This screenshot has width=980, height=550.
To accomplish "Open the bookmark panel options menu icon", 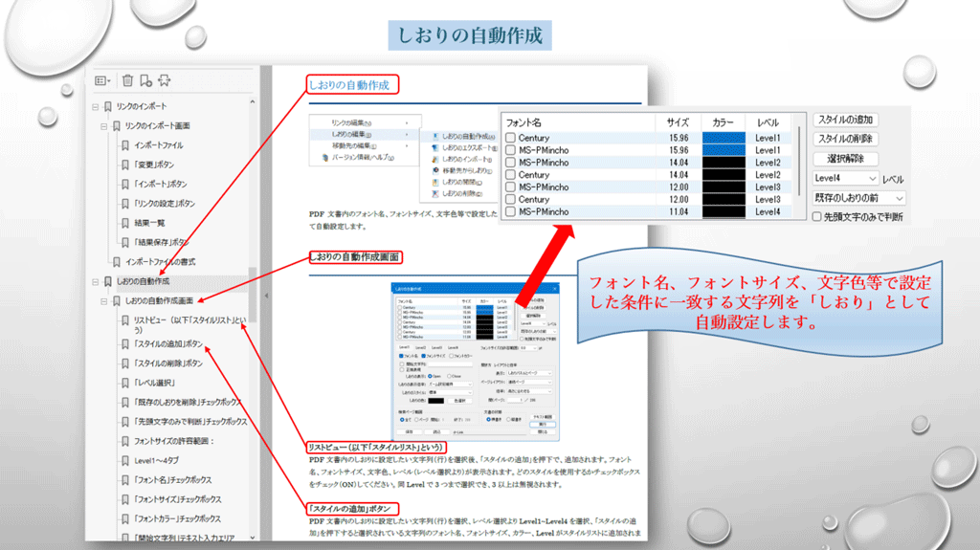I will tap(102, 80).
